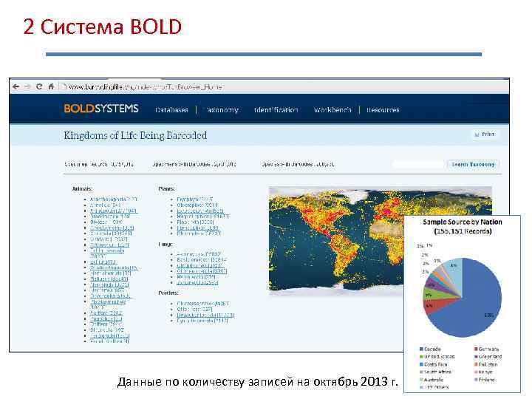Screen dimensions: 532x399
Task: Open the Ciliophora protists link
Action: [x=194, y=310]
